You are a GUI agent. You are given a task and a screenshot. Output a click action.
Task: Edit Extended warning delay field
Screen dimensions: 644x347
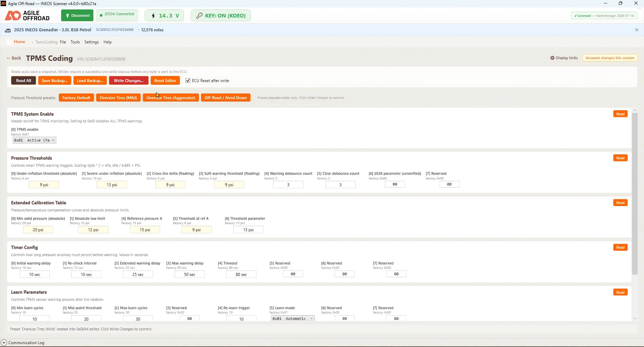click(x=138, y=274)
